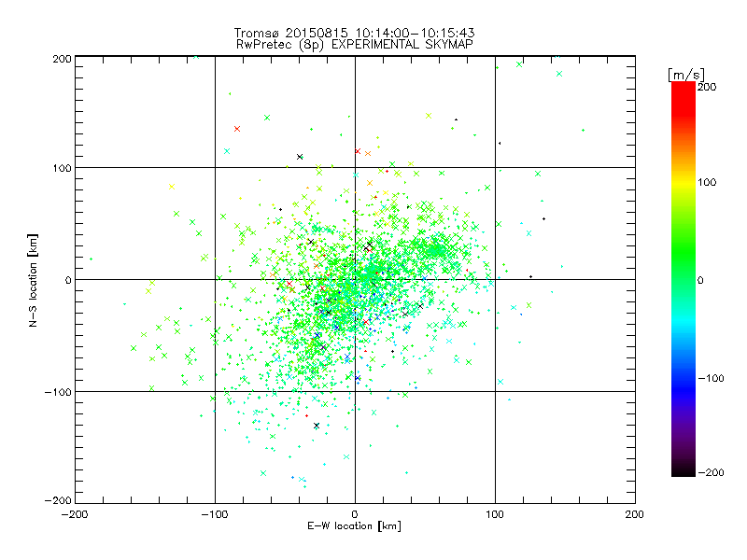
Task: Click the 'E-W location [km]' axis label
Action: point(355,525)
